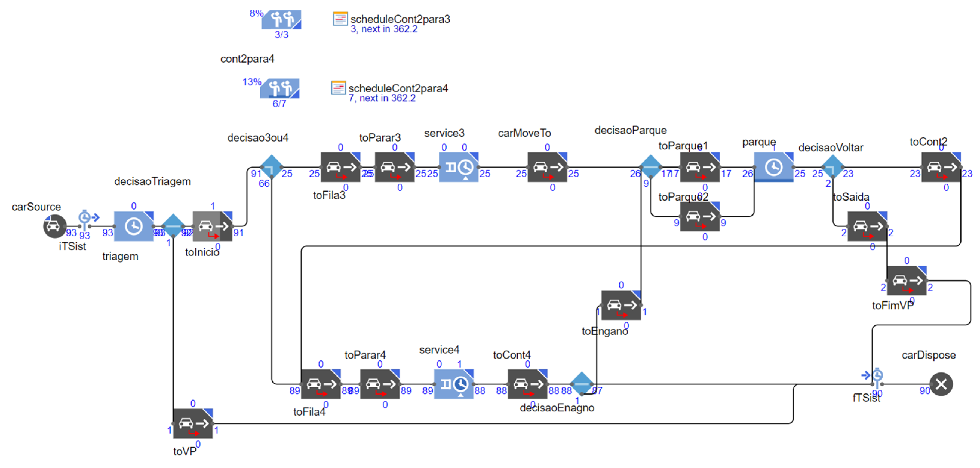
Task: Select the service3 service block
Action: (458, 167)
